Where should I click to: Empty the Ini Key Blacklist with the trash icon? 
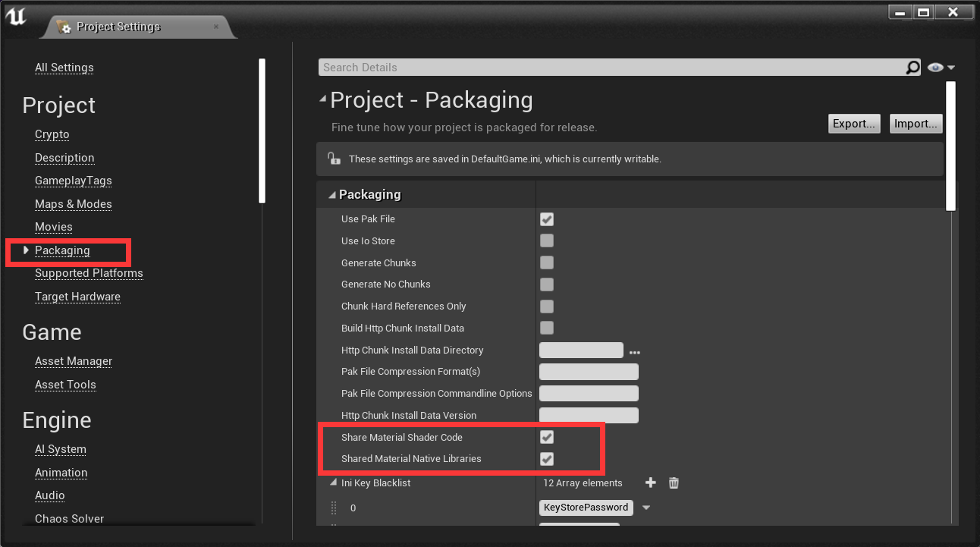point(673,483)
